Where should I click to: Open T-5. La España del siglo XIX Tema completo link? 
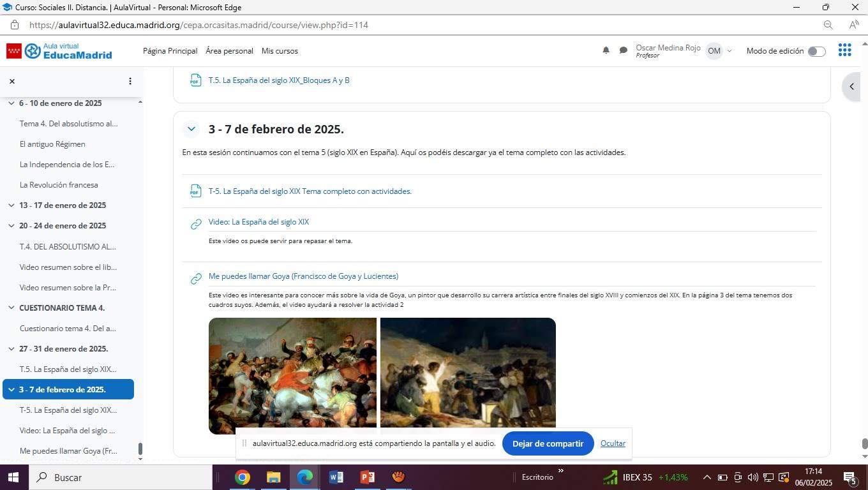click(x=310, y=191)
